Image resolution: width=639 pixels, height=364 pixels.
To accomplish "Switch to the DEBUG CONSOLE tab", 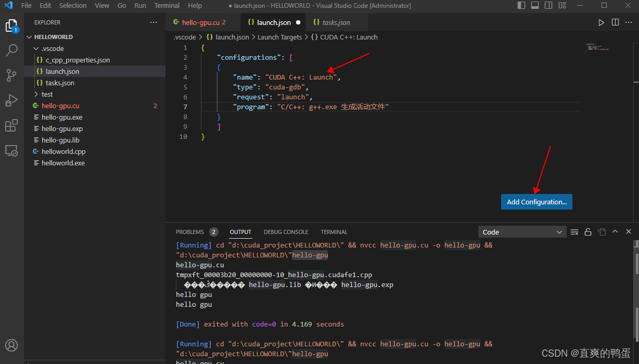I will (x=286, y=232).
